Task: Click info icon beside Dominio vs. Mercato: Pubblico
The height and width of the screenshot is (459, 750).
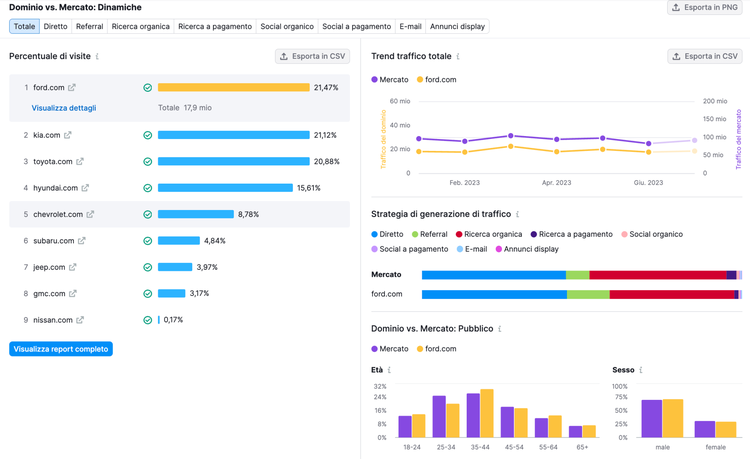Action: pos(499,329)
